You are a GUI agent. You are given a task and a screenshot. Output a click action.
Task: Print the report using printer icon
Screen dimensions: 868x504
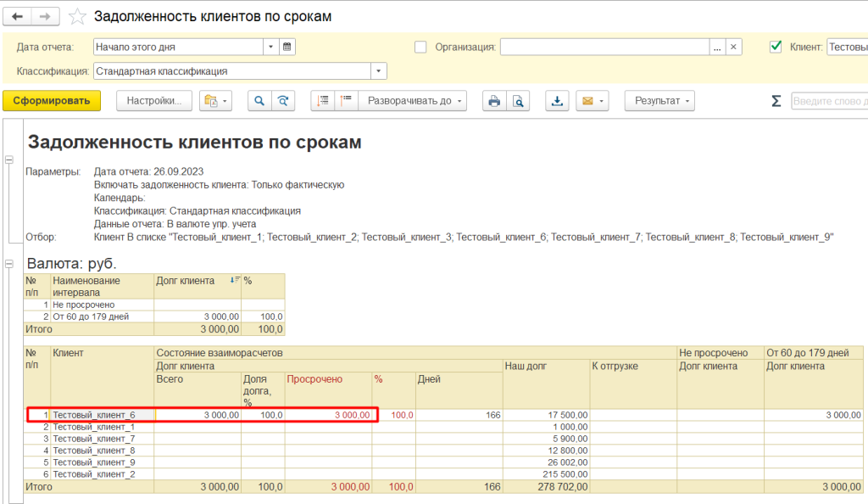[x=494, y=101]
